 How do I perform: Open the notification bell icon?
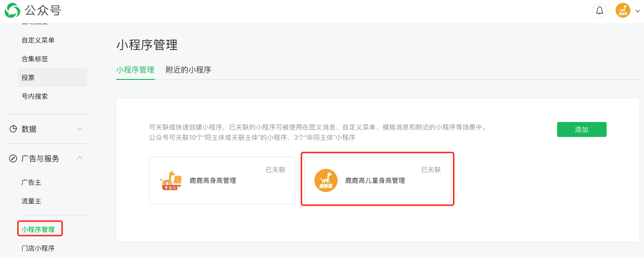(600, 10)
